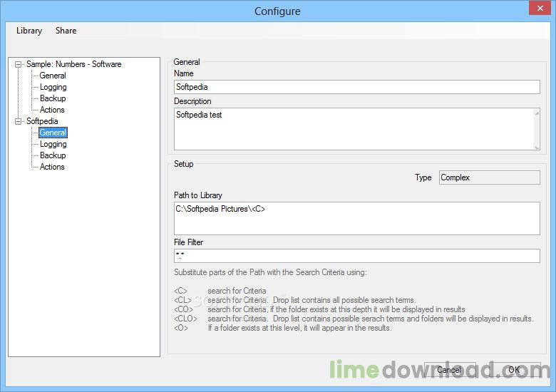
Task: Click inside the Description text area
Action: tap(353, 129)
